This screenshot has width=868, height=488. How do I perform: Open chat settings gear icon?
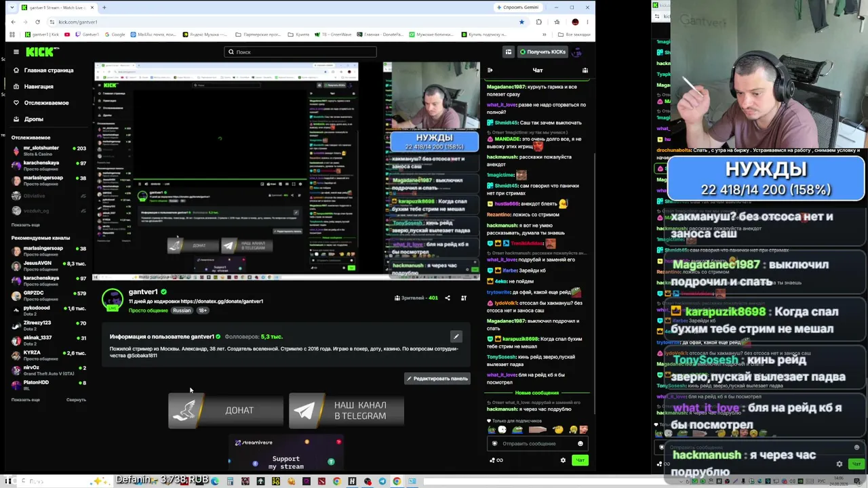(x=563, y=460)
